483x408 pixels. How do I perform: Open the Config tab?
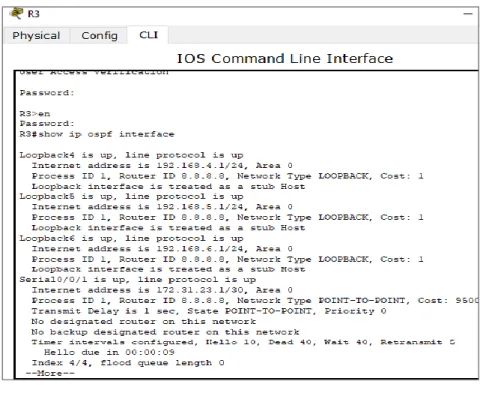pos(99,35)
